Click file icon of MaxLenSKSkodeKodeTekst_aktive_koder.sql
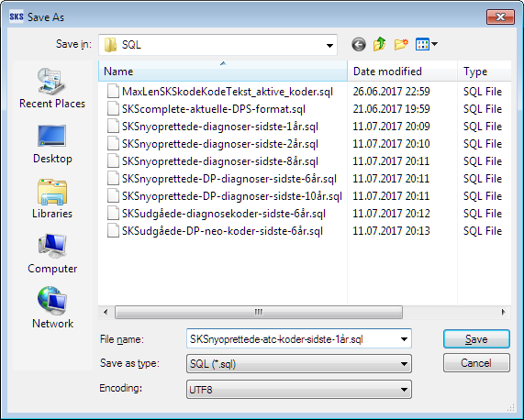 click(x=113, y=92)
